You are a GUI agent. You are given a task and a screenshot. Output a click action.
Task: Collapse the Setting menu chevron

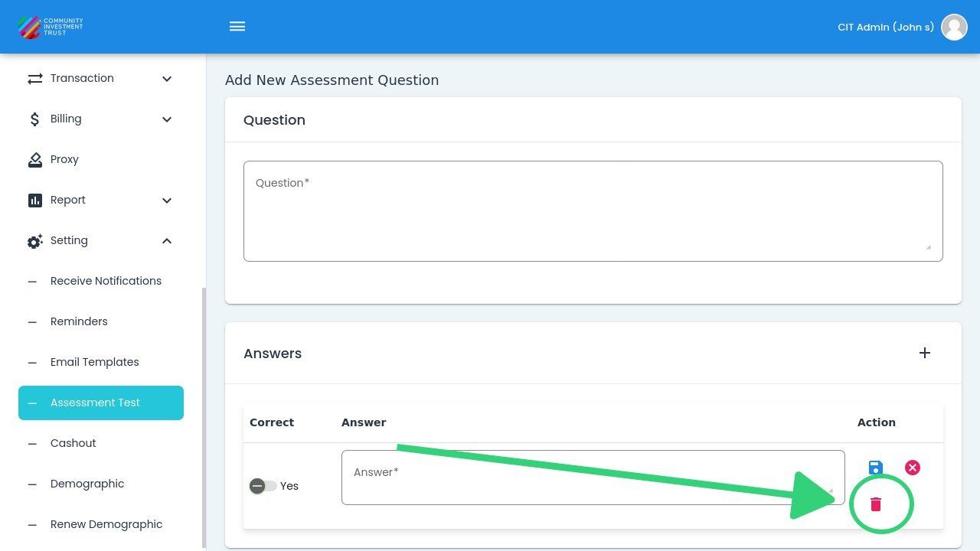(167, 241)
